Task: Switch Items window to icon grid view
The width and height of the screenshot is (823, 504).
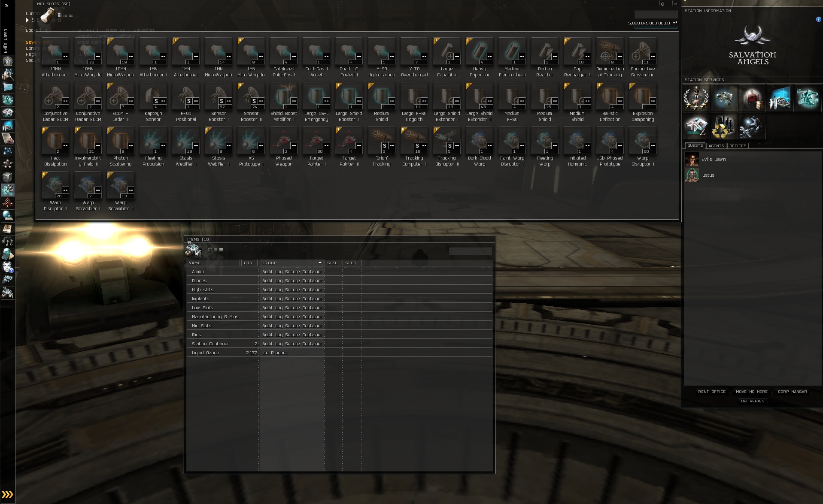Action: [210, 250]
